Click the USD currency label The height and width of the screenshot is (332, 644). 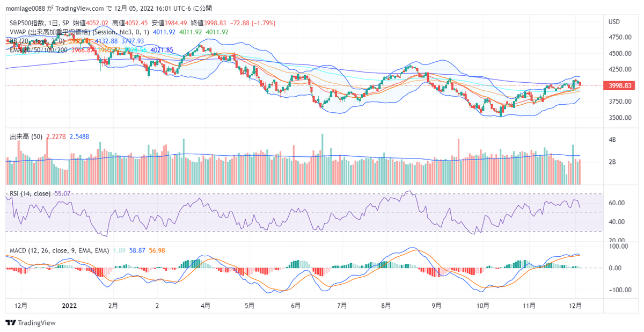(614, 22)
